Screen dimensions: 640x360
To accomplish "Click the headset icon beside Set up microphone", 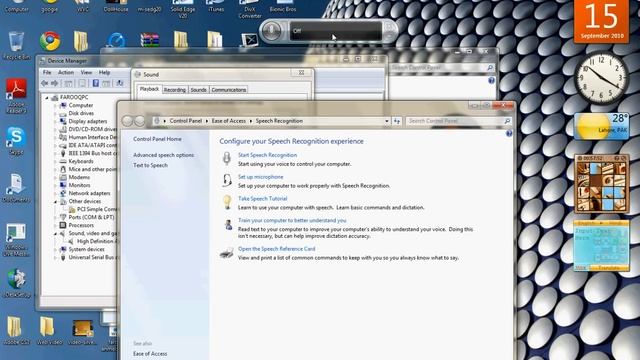I will click(227, 180).
